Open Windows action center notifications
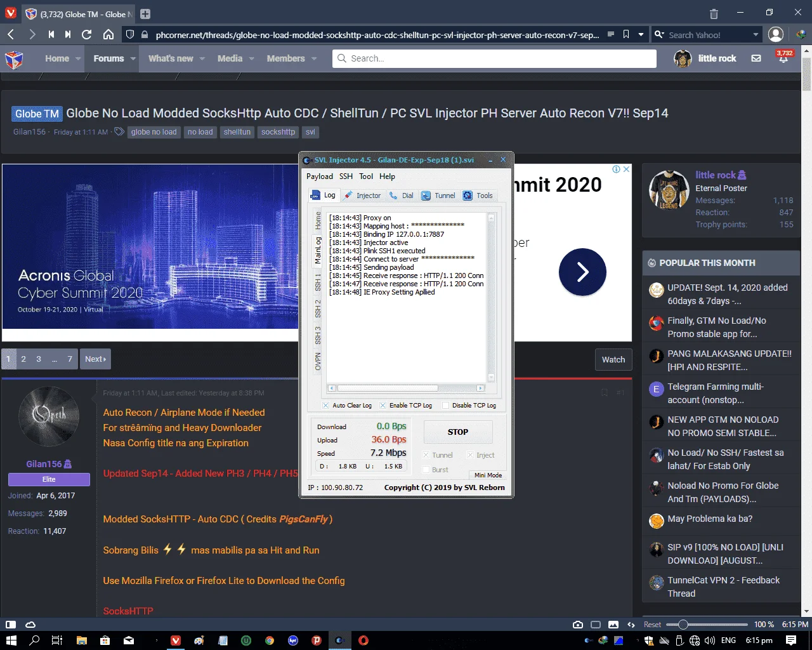812x650 pixels. point(790,640)
